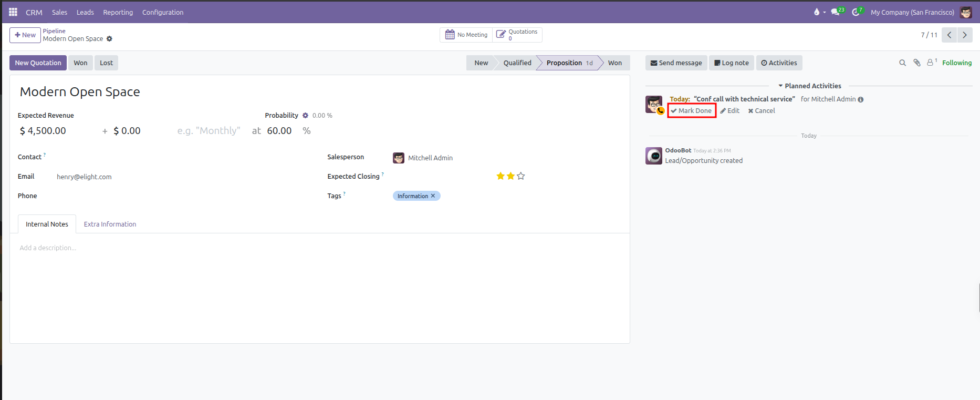The height and width of the screenshot is (400, 980).
Task: Click the paperclip attachments icon
Action: [917, 63]
